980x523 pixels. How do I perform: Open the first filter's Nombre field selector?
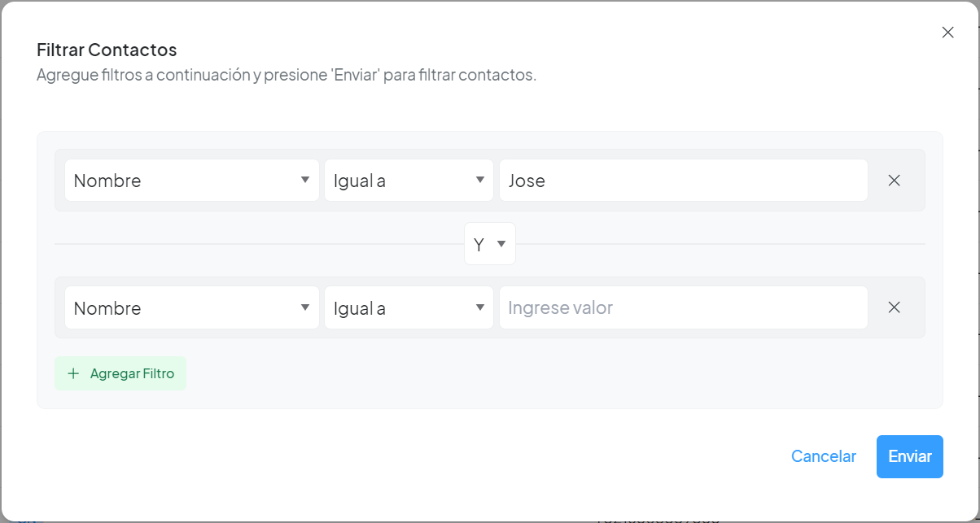pyautogui.click(x=191, y=181)
